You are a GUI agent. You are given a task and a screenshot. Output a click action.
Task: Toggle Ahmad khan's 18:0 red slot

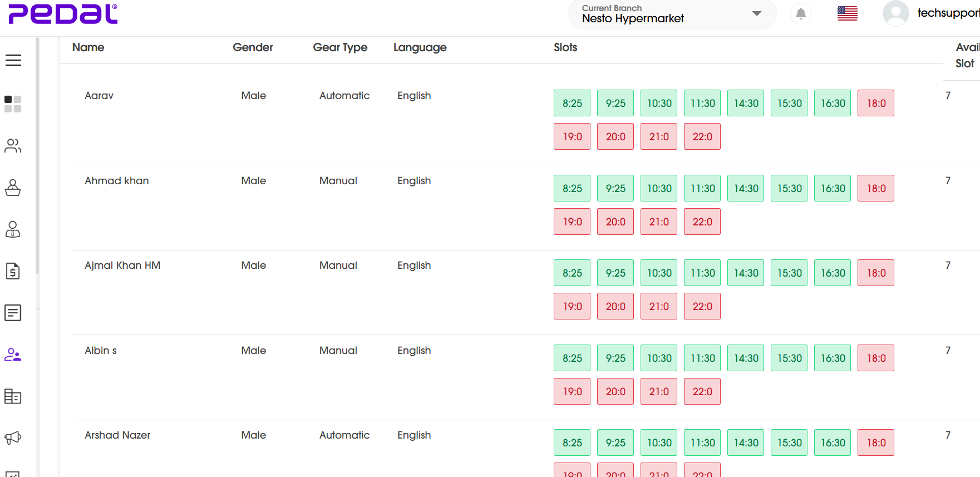pos(875,188)
